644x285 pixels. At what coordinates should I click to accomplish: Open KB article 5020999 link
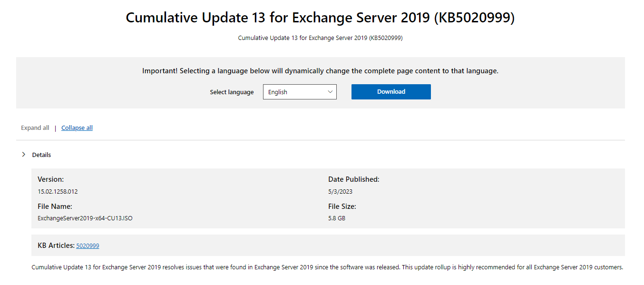coord(88,246)
